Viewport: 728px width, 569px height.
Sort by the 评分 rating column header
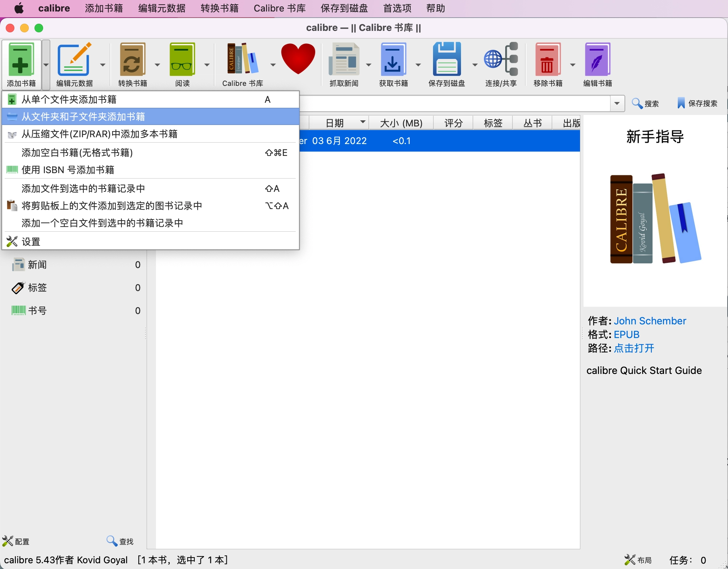click(x=453, y=123)
